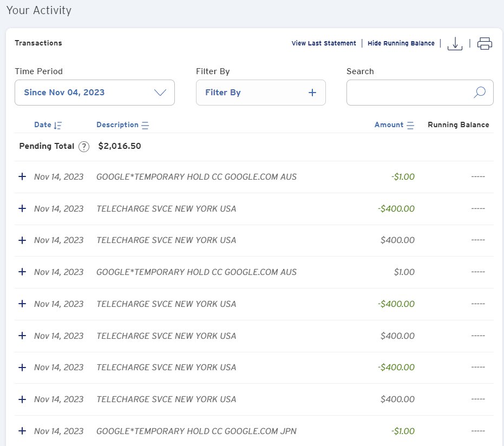Click the Amount column header
504x446 pixels.
click(389, 124)
